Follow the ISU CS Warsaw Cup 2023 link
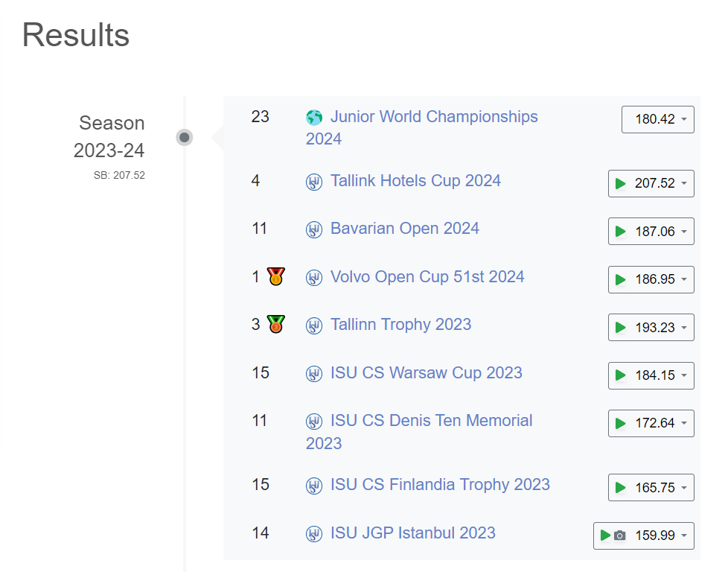The width and height of the screenshot is (728, 572). [427, 372]
